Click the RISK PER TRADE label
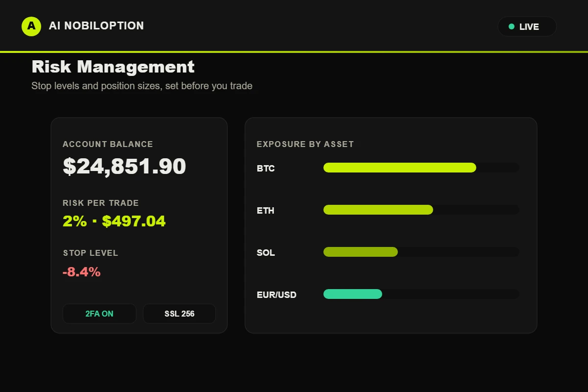This screenshot has width=588, height=392. pyautogui.click(x=100, y=203)
